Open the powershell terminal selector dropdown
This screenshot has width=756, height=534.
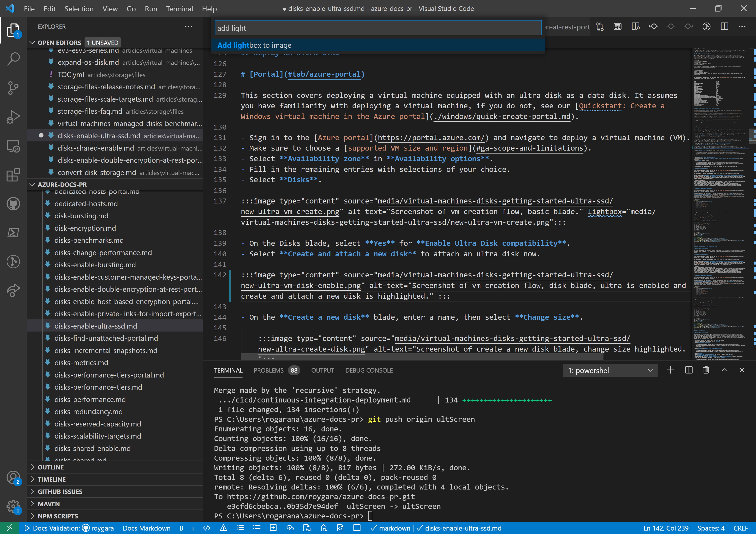[610, 371]
